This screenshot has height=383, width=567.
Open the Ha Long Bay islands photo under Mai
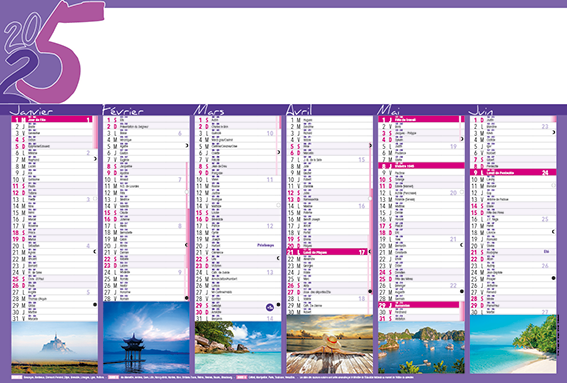tap(421, 348)
